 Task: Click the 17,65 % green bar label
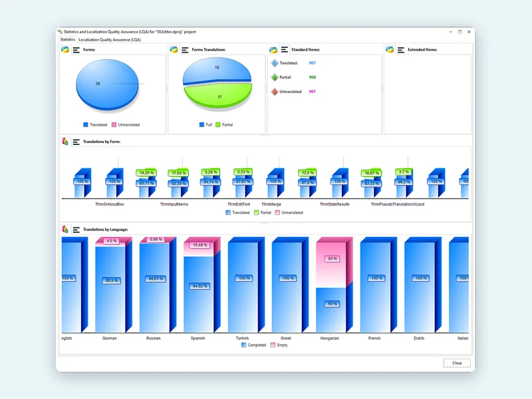(x=178, y=173)
